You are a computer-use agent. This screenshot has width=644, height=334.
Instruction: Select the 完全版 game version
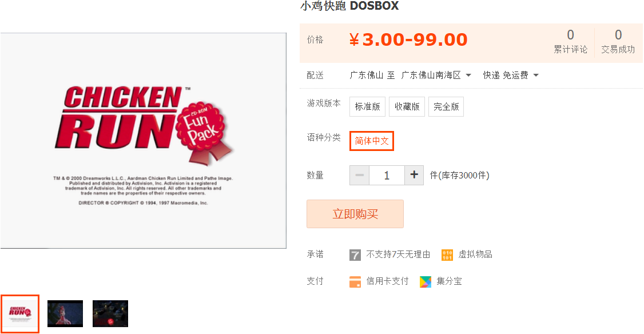446,107
